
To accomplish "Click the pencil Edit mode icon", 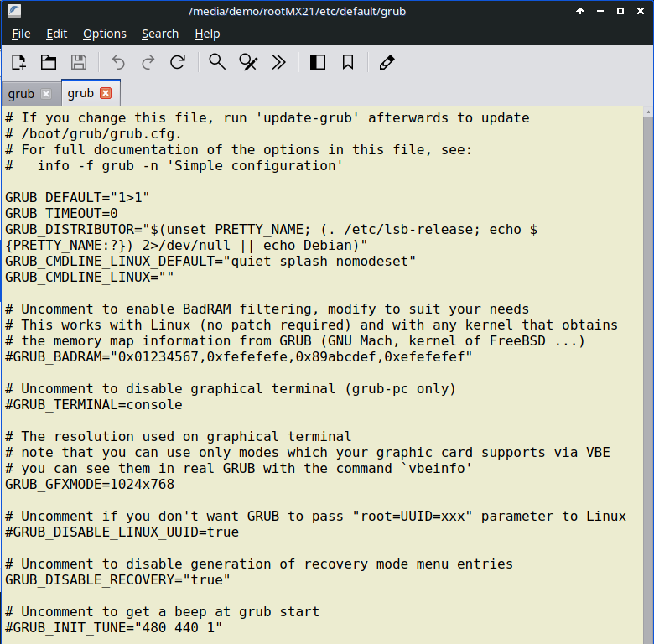I will pyautogui.click(x=387, y=63).
